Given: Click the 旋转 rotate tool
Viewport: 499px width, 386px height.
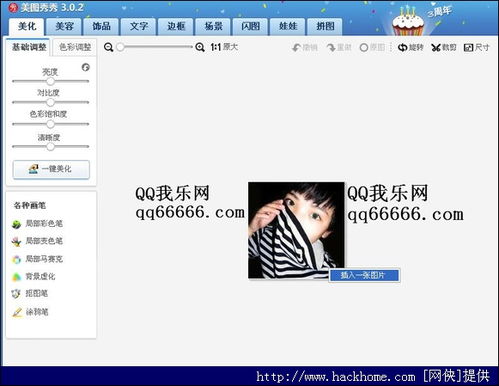Looking at the screenshot, I should pyautogui.click(x=411, y=48).
